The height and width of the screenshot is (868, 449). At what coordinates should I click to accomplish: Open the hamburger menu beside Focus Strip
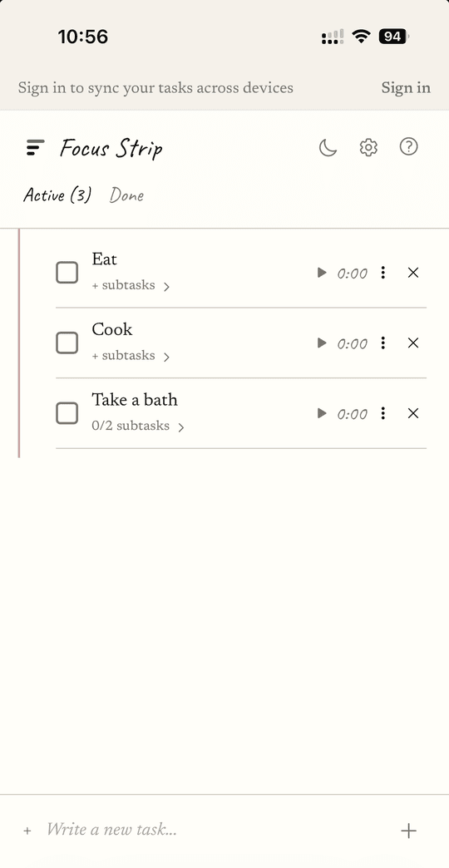[35, 148]
